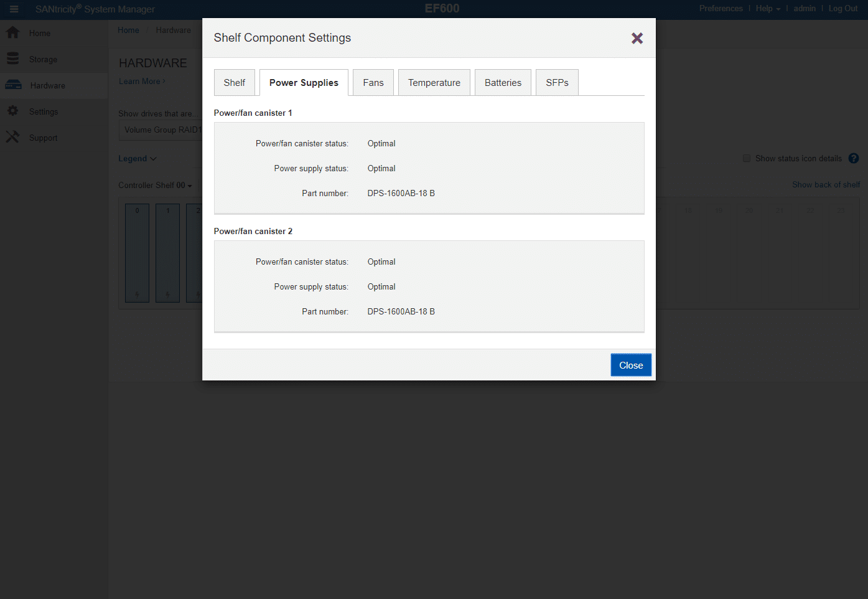Select the Power Supplies tab
This screenshot has width=868, height=599.
point(304,83)
